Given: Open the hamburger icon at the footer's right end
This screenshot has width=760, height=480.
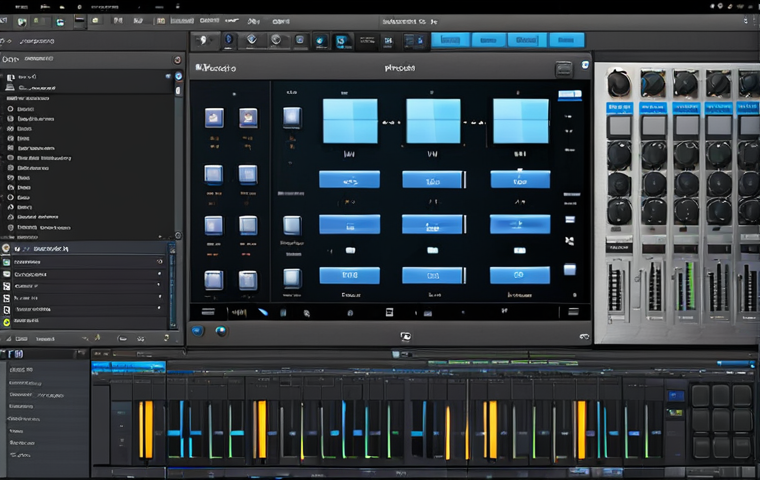Looking at the screenshot, I should click(573, 312).
